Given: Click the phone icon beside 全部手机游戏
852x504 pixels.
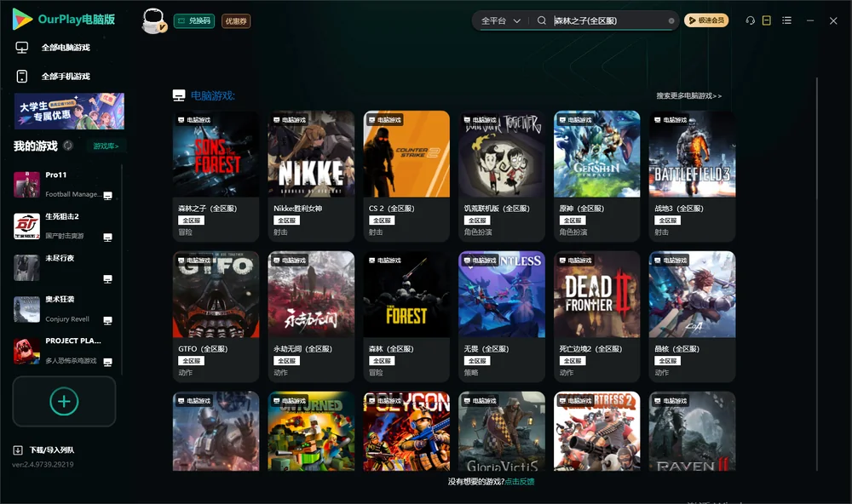Looking at the screenshot, I should (x=22, y=76).
